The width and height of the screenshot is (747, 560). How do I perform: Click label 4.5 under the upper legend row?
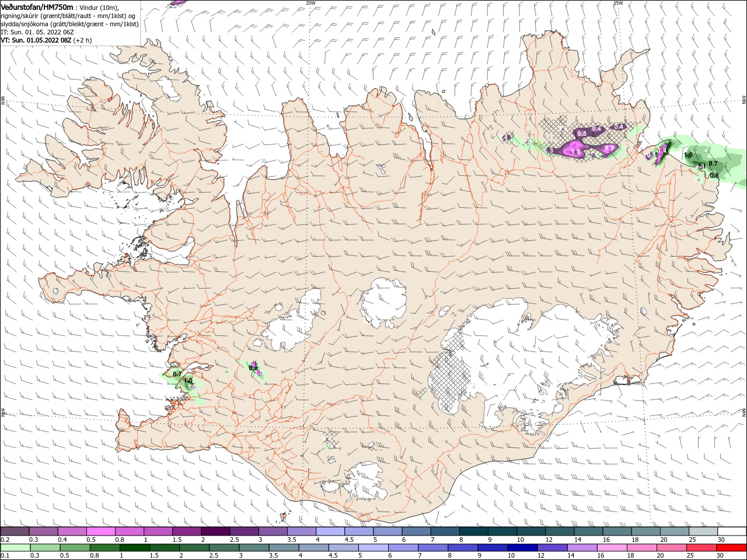[349, 540]
